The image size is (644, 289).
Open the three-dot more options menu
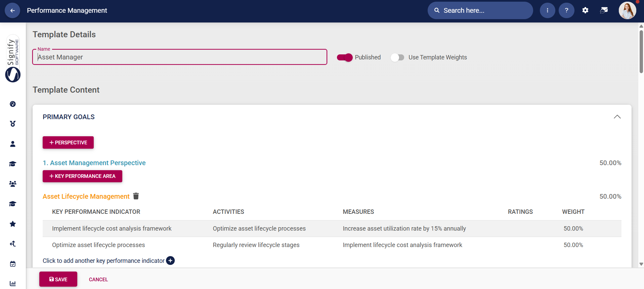coord(547,10)
